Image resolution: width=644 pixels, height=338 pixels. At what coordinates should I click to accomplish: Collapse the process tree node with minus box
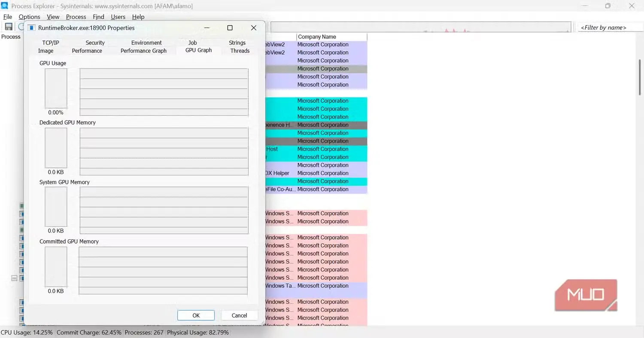pos(14,278)
